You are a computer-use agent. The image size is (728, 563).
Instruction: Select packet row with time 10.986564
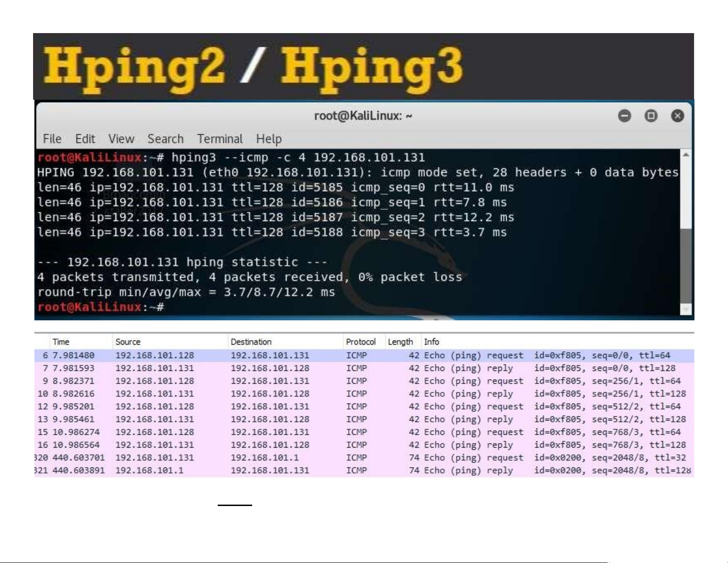tap(364, 445)
